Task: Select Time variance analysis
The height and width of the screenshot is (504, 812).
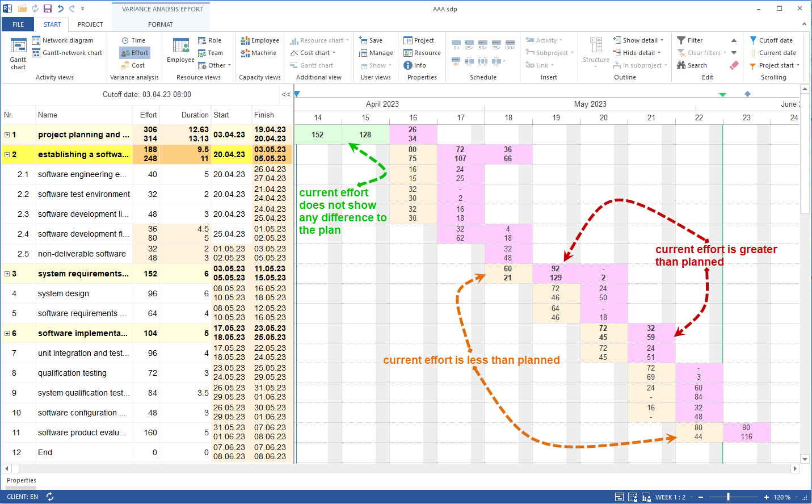Action: point(133,40)
